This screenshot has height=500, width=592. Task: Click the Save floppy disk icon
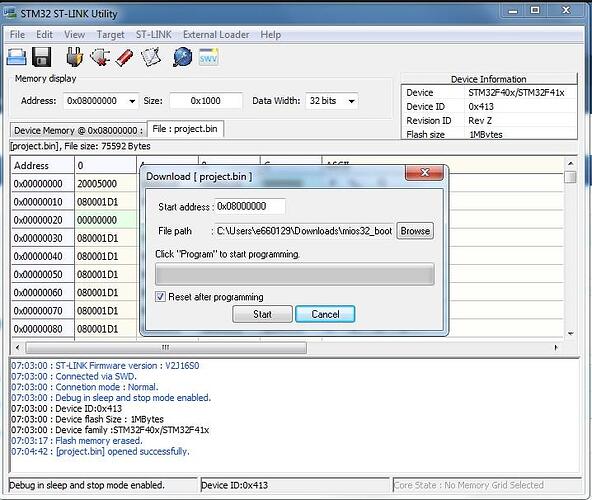[x=41, y=57]
